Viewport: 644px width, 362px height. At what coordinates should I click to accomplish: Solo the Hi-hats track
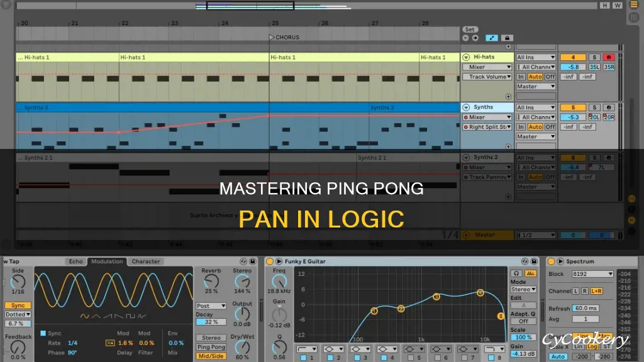point(594,57)
